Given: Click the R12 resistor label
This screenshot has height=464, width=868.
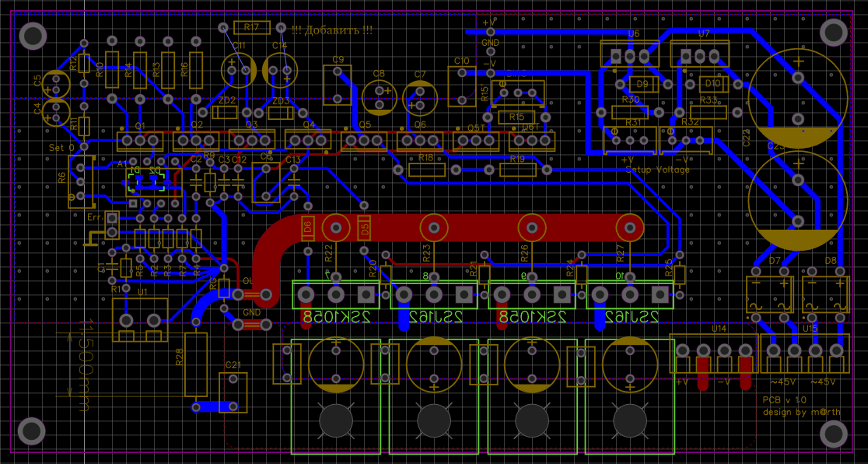Looking at the screenshot, I should pyautogui.click(x=74, y=64).
